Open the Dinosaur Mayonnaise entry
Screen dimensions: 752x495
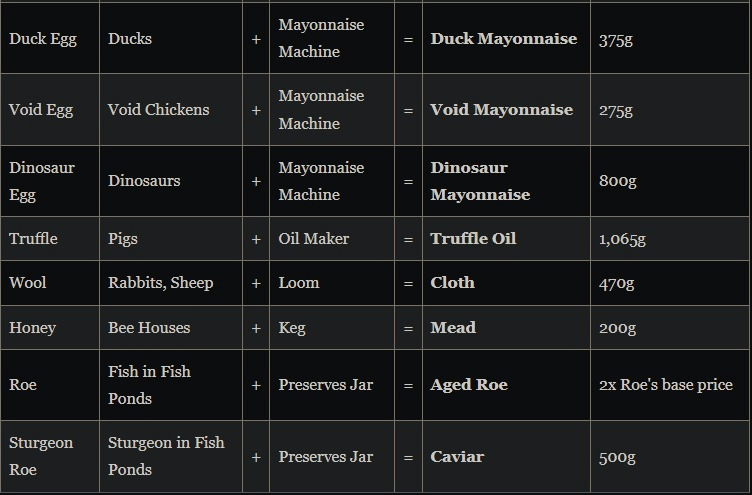(x=480, y=181)
